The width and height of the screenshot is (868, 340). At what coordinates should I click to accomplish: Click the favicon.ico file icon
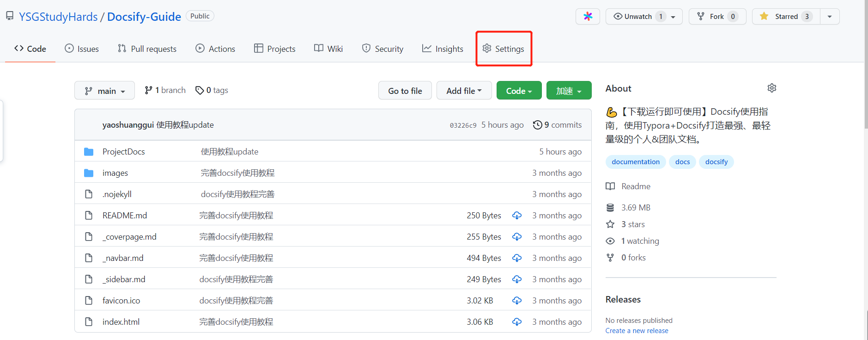89,301
